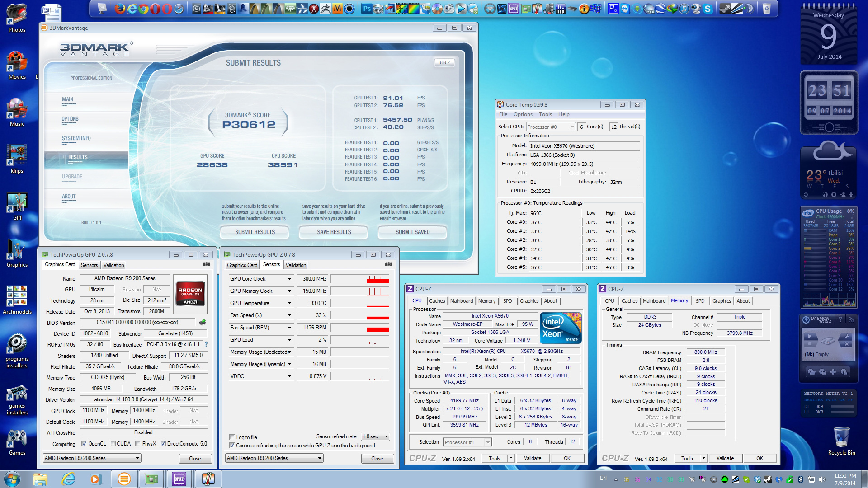Click the Windows Start orb

12,479
